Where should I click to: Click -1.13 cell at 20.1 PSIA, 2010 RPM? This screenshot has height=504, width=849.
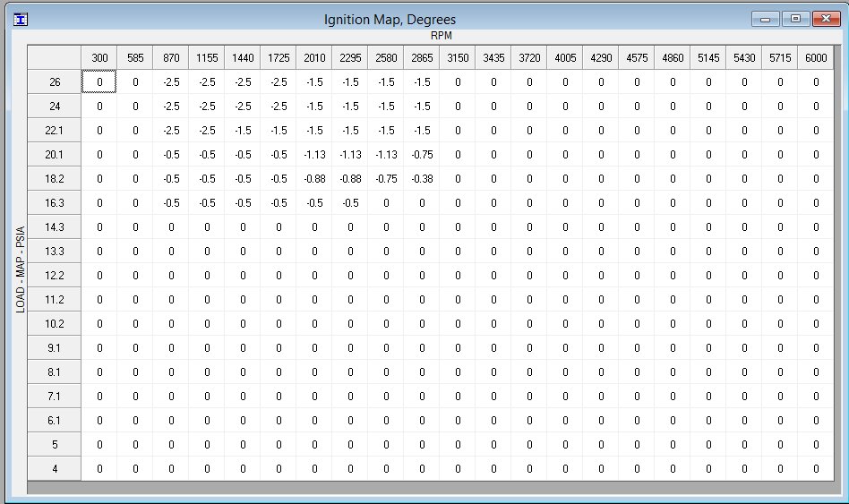tap(314, 155)
